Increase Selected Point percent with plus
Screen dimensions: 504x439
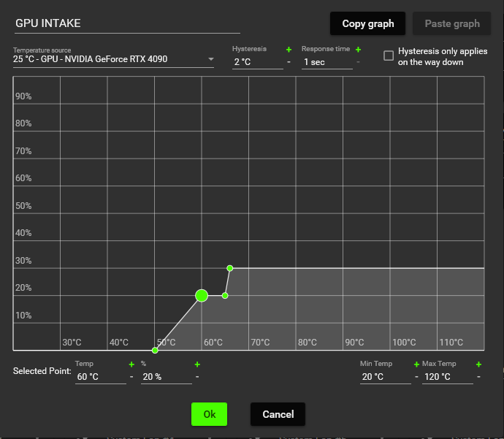click(197, 364)
